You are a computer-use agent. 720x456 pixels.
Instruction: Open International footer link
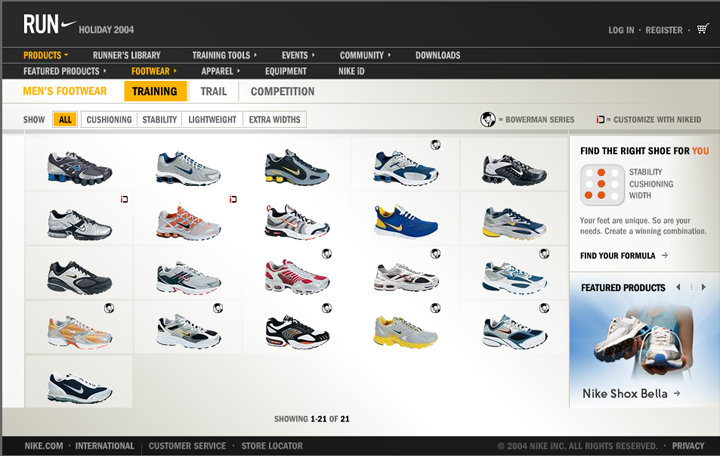click(x=105, y=446)
